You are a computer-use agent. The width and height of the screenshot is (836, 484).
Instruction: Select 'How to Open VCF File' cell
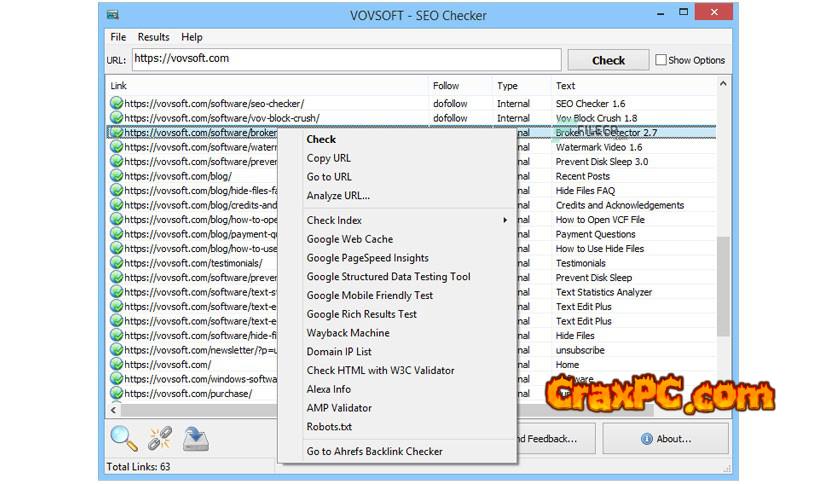pos(600,220)
